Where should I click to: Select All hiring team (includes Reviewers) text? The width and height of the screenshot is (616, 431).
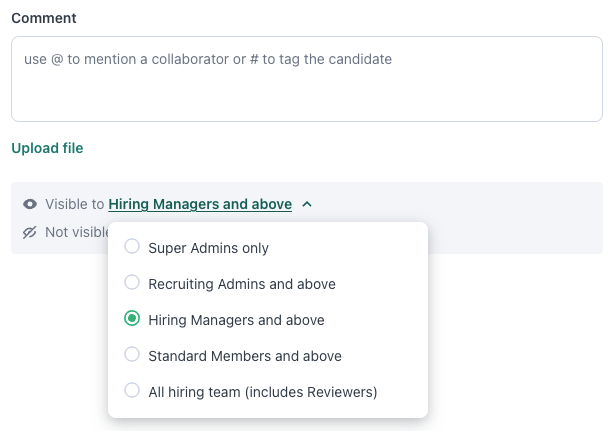tap(263, 392)
